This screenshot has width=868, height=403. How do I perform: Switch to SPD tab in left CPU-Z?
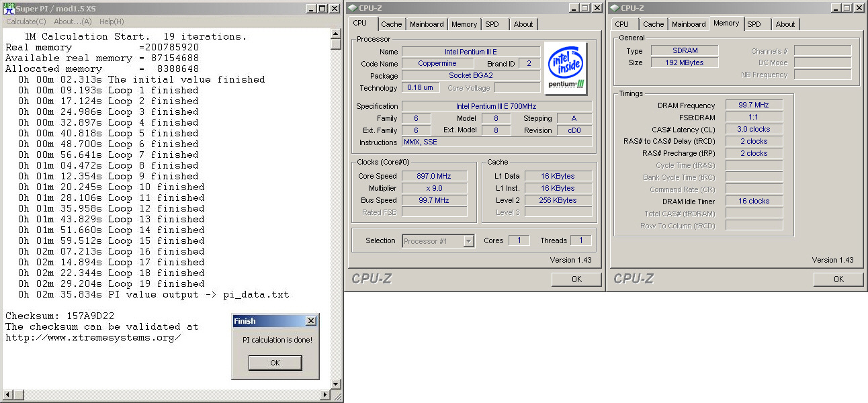(x=492, y=24)
